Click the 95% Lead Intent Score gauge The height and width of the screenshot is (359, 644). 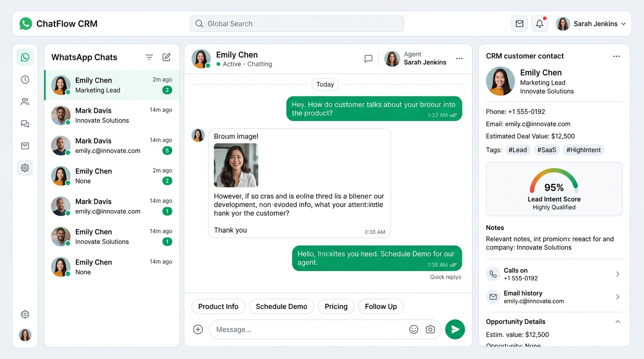(554, 181)
